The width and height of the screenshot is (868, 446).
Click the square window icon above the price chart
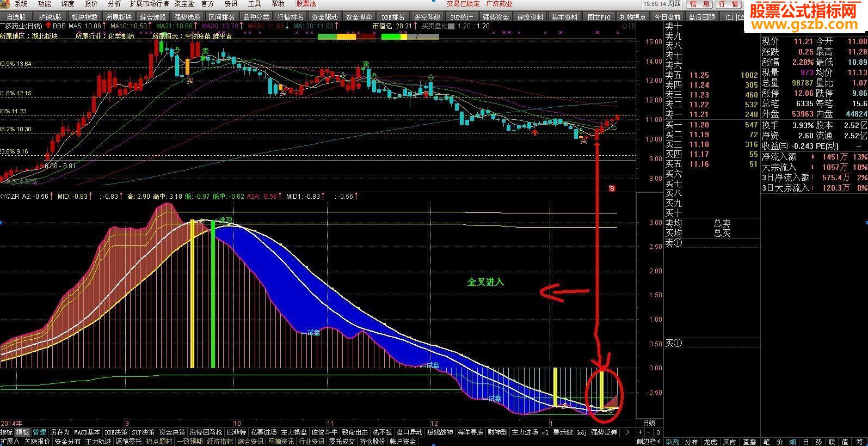tap(632, 26)
